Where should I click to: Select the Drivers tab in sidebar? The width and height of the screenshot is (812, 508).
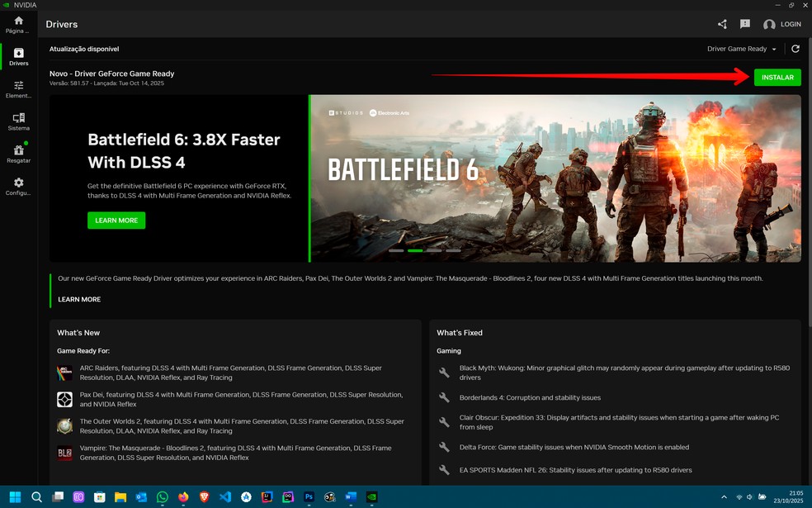[18, 57]
